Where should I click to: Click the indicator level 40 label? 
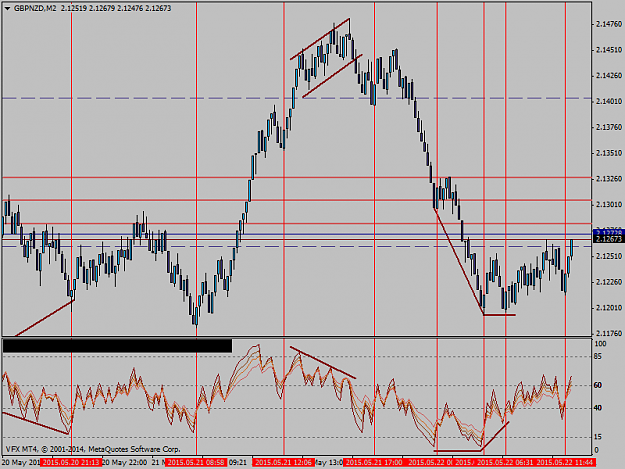click(x=598, y=408)
